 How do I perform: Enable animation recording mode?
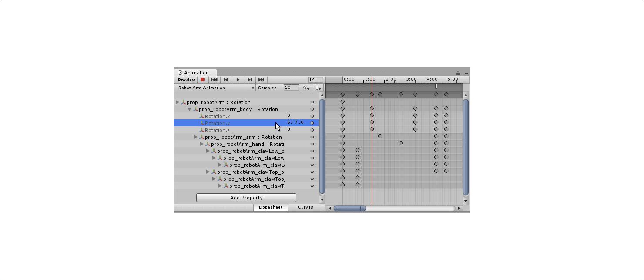coord(201,80)
